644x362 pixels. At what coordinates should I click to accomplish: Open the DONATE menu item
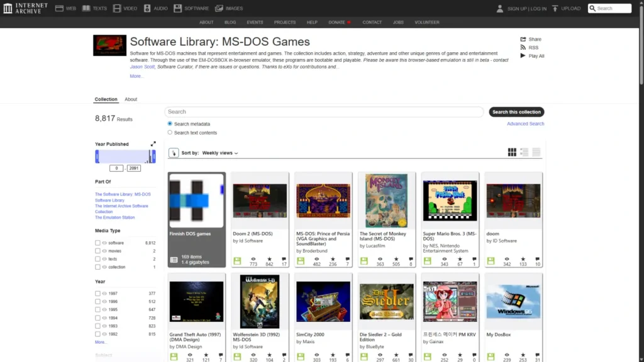click(336, 22)
